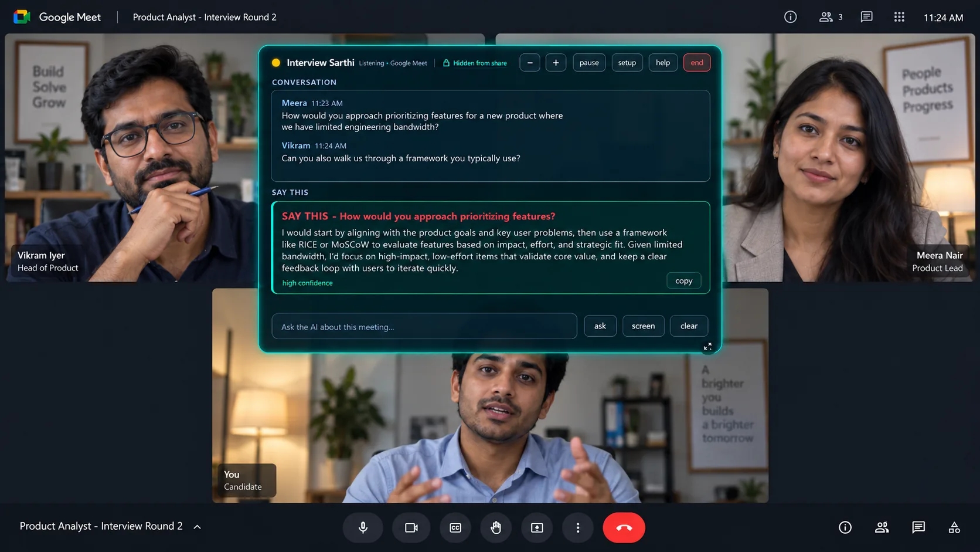Pause Interview Sarthi listening
The image size is (980, 552).
589,63
